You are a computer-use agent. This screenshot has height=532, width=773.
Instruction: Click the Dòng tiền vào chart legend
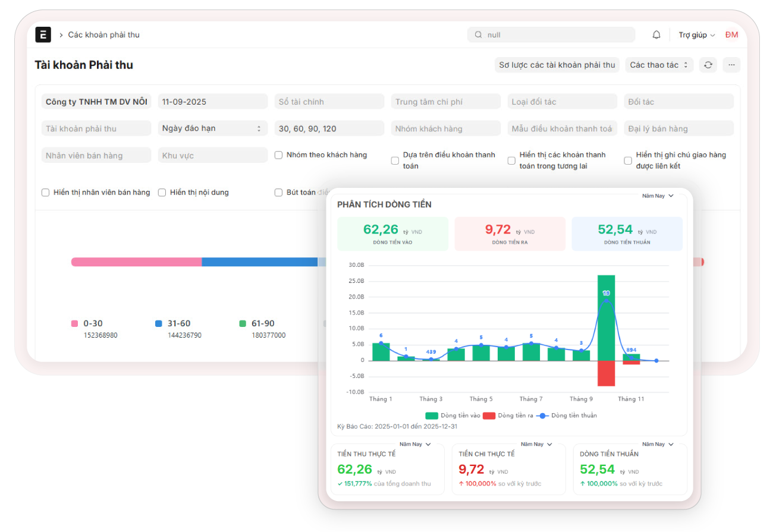453,415
